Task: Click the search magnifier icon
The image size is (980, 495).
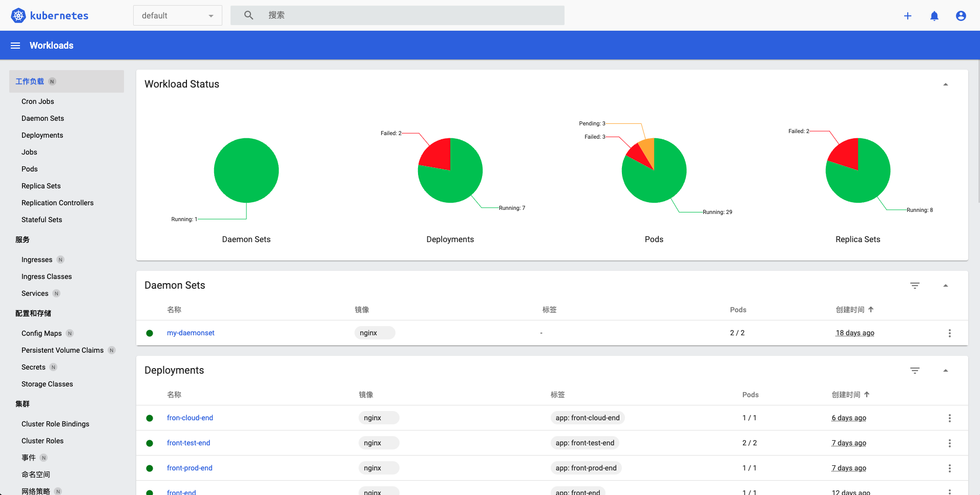Action: (248, 15)
